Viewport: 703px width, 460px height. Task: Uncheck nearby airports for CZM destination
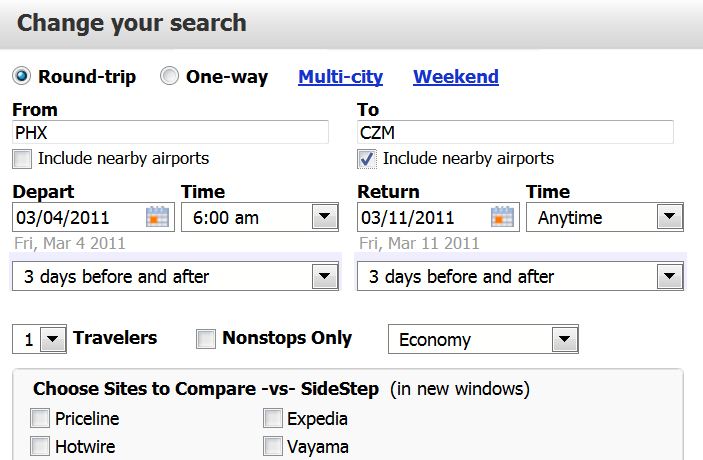367,159
